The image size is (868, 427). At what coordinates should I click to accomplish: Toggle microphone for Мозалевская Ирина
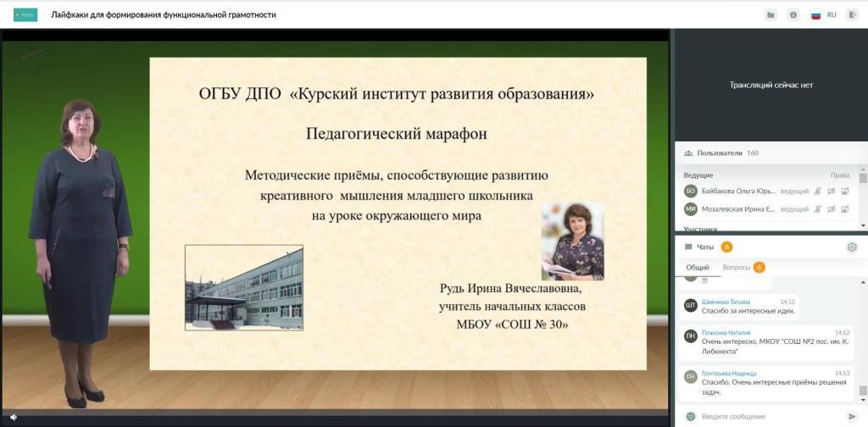pos(818,209)
